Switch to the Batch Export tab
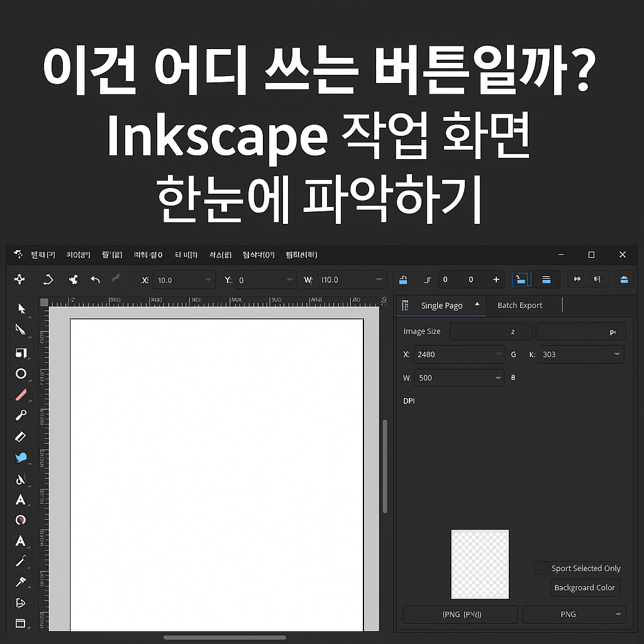 click(519, 305)
